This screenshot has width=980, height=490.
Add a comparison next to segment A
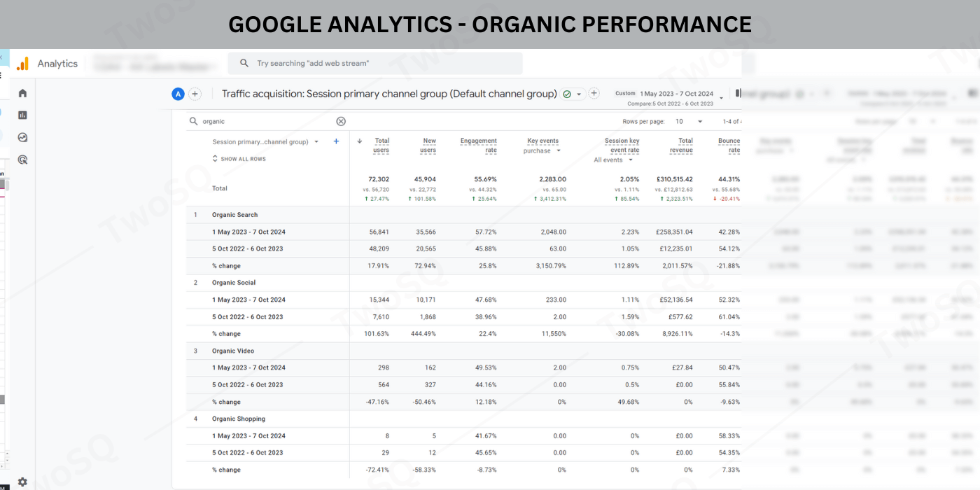tap(195, 94)
